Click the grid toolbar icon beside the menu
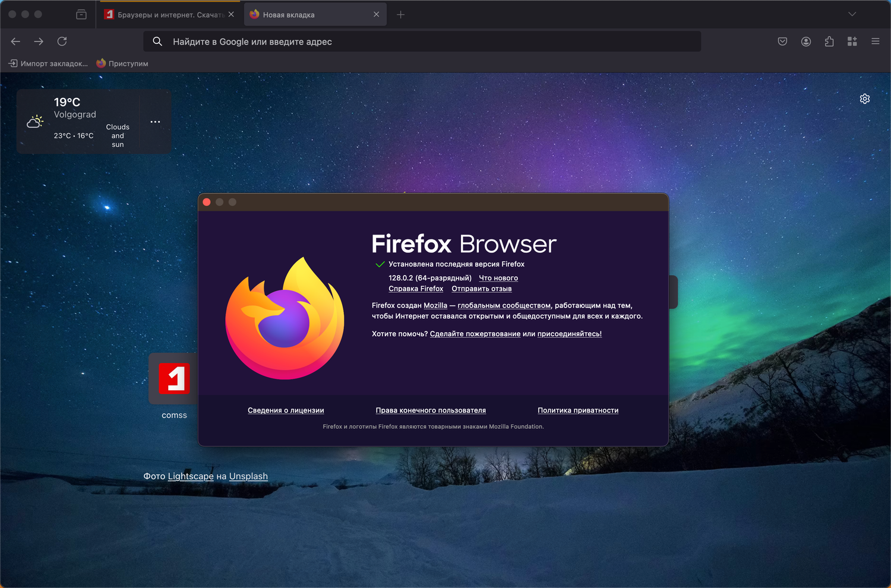Image resolution: width=891 pixels, height=588 pixels. coord(852,42)
